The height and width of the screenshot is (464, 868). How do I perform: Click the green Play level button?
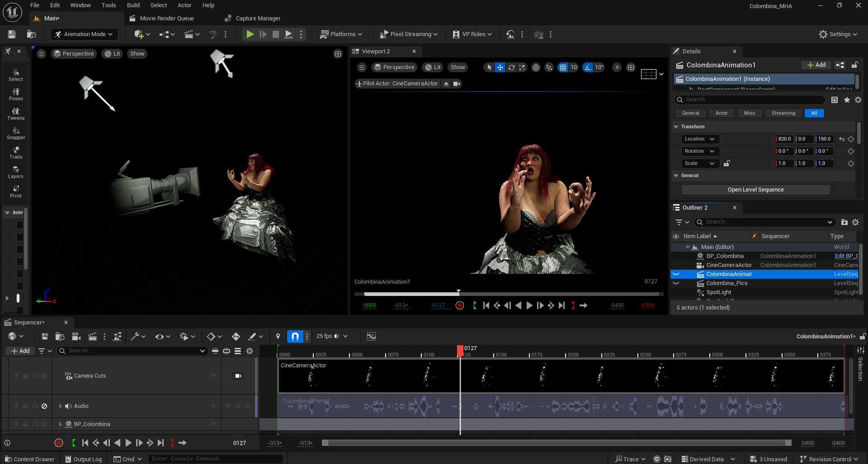(x=250, y=34)
